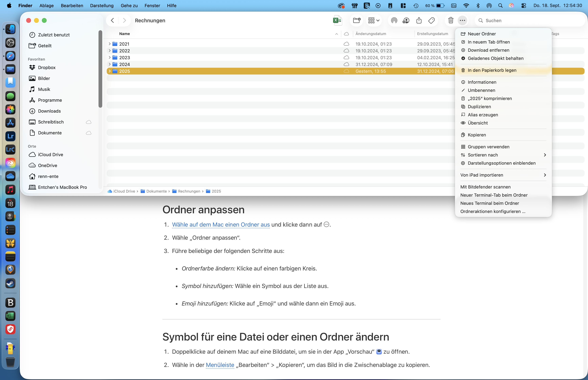Click the Excel icon in Finder toolbar
Viewport: 588px width, 380px height.
pos(337,20)
